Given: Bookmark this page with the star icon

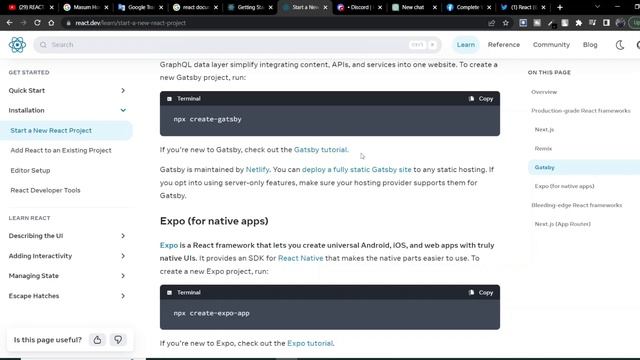Looking at the screenshot, I should (x=506, y=23).
